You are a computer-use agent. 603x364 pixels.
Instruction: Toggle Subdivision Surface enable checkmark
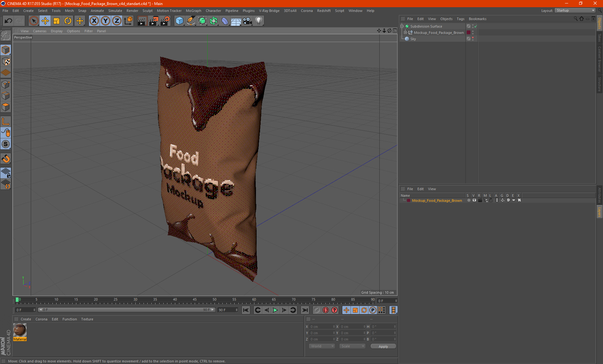pyautogui.click(x=476, y=26)
